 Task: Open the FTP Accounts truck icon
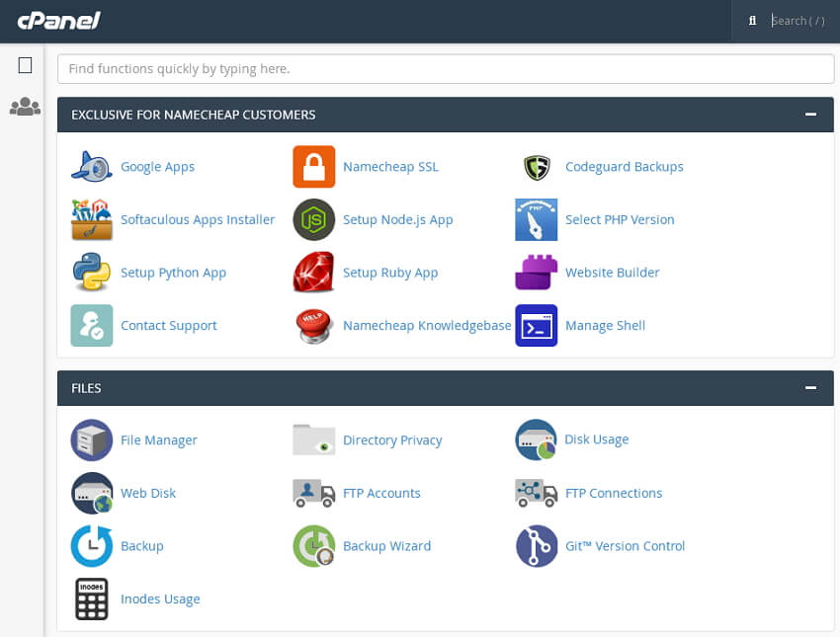[x=314, y=493]
